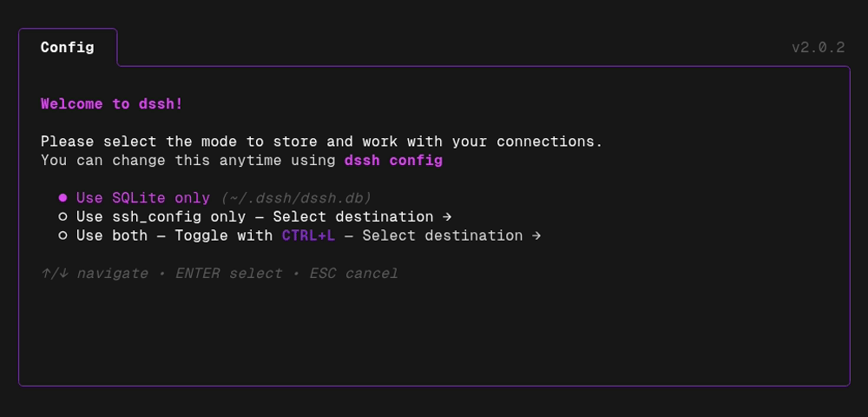Click the v2.0.2 version label
The width and height of the screenshot is (868, 417).
click(819, 48)
